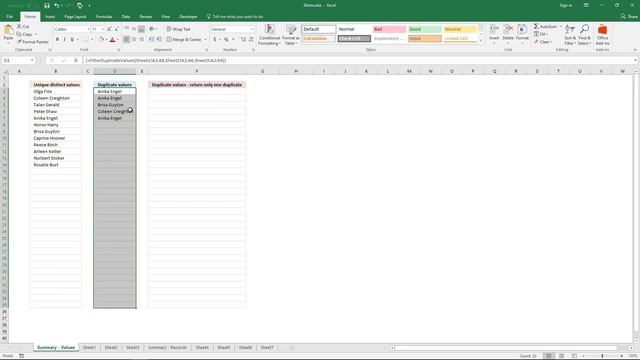The image size is (640, 360).
Task: Click the Delete cells icon
Action: coord(508,29)
